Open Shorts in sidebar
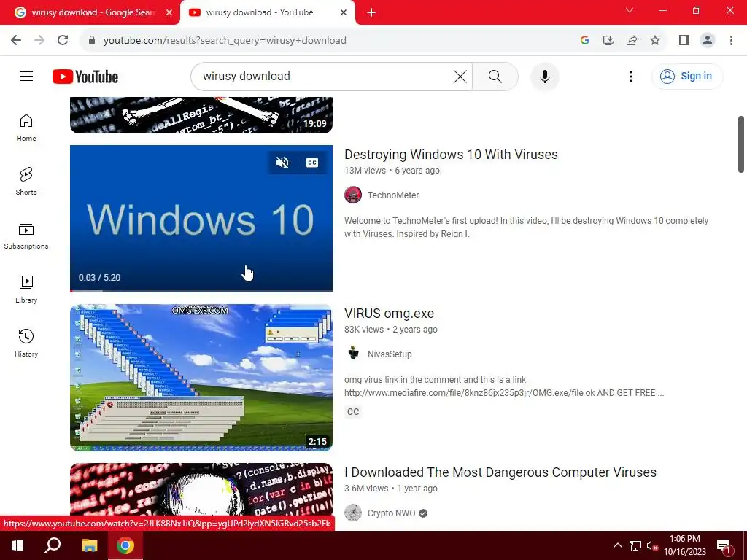This screenshot has height=560, width=747. pyautogui.click(x=26, y=182)
